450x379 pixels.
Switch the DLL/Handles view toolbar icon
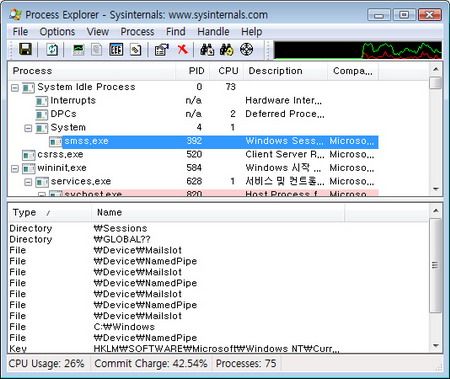135,50
